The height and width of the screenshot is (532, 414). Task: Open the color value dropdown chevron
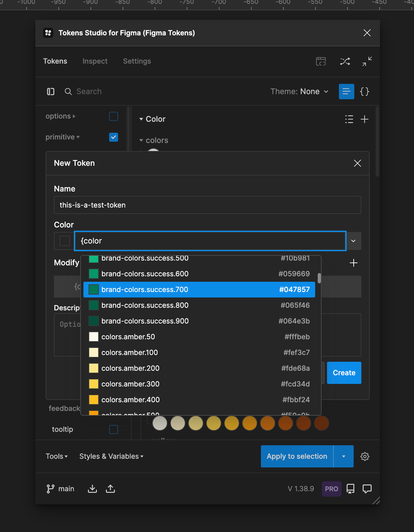click(x=353, y=241)
